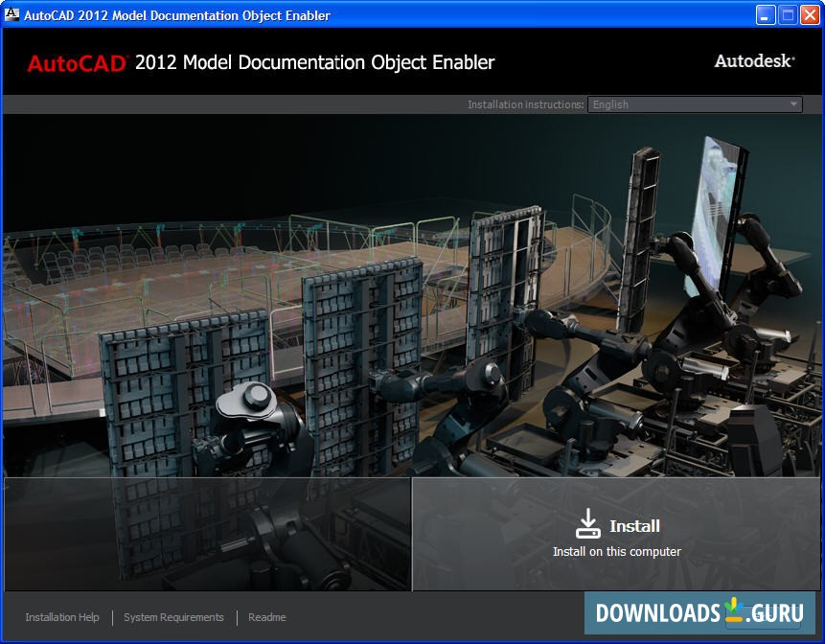Open the Installation instructions language dropdown

tap(694, 103)
